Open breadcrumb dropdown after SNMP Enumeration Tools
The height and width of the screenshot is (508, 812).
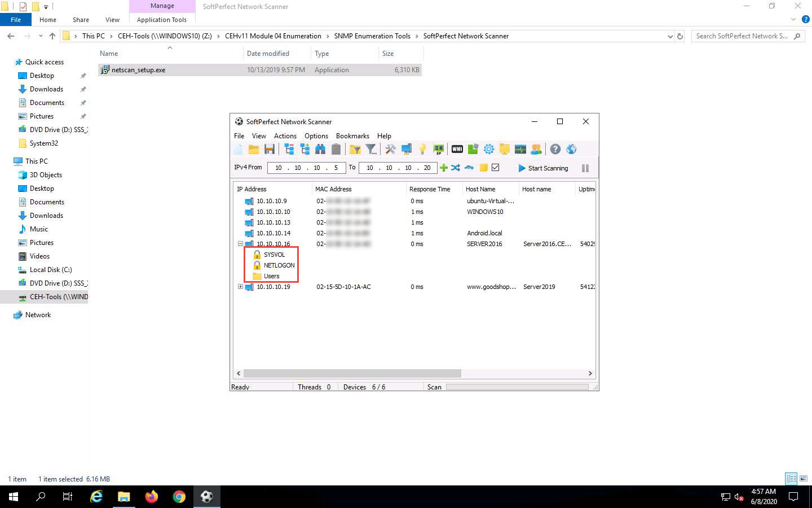coord(417,36)
